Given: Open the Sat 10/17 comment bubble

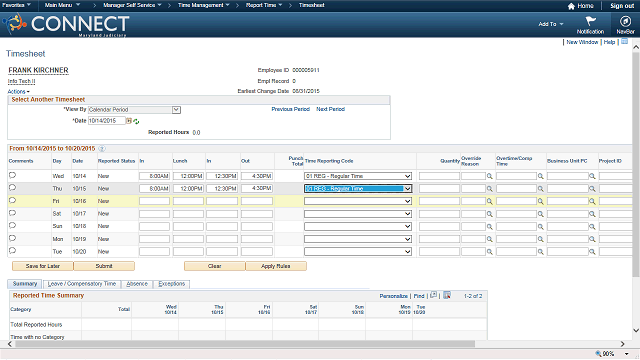Looking at the screenshot, I should tap(12, 213).
